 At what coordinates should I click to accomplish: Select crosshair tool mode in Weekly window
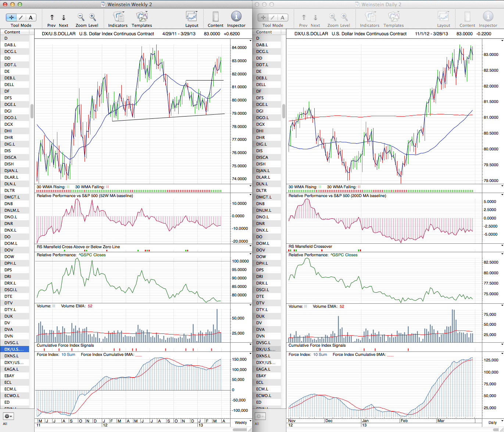pyautogui.click(x=11, y=18)
